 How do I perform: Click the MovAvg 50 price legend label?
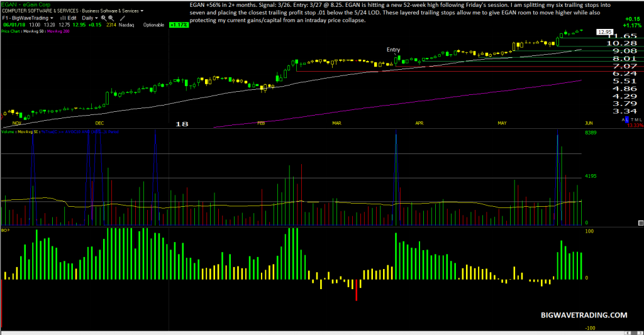(x=33, y=31)
